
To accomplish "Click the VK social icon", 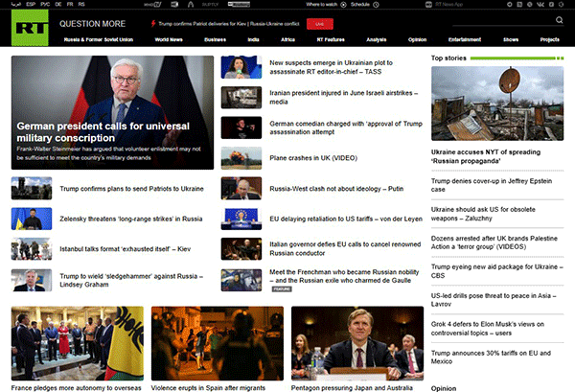I will [540, 5].
